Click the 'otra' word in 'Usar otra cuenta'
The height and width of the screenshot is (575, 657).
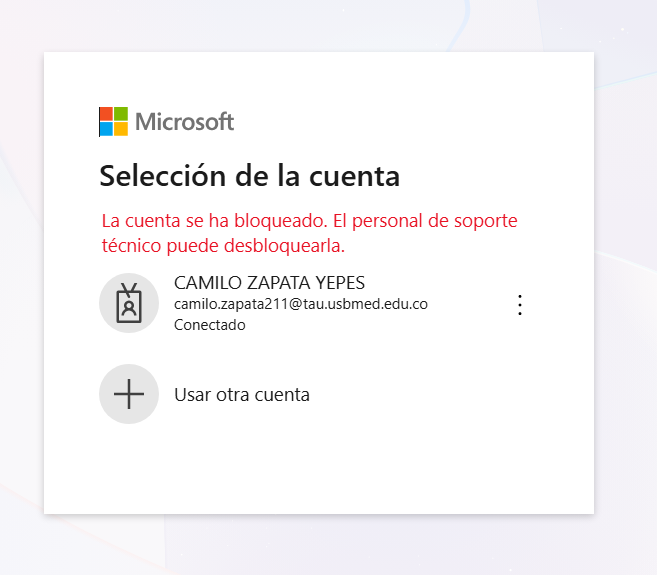pos(233,395)
